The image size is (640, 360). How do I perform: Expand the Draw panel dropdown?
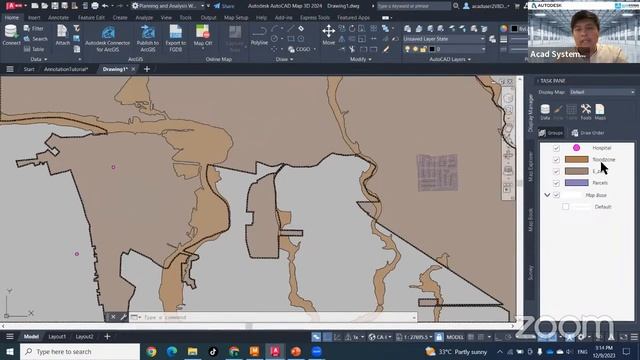click(284, 59)
